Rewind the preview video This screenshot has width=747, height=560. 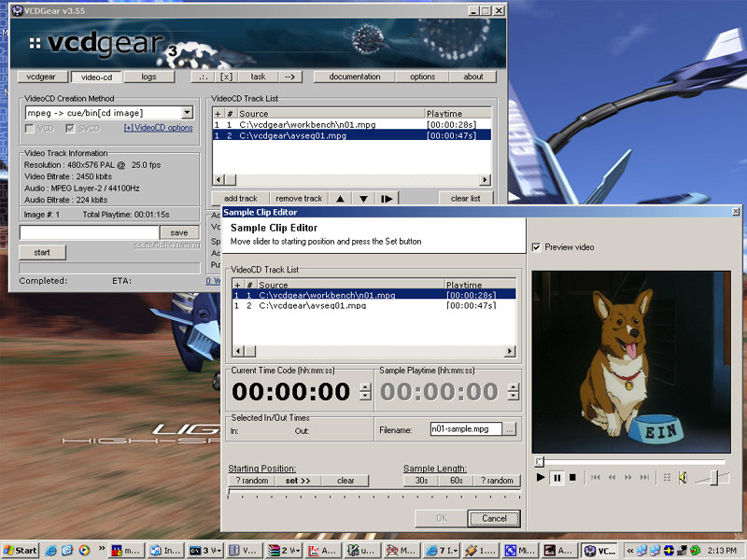click(612, 477)
